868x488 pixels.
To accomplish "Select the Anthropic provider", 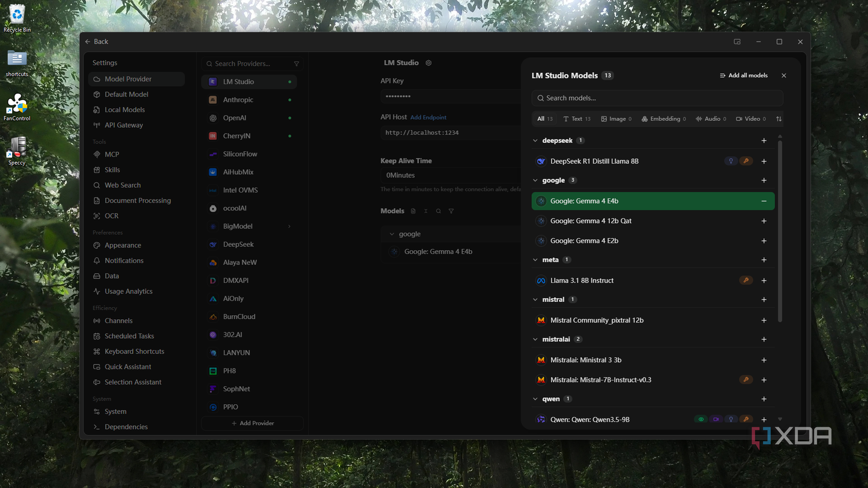I will click(x=249, y=100).
